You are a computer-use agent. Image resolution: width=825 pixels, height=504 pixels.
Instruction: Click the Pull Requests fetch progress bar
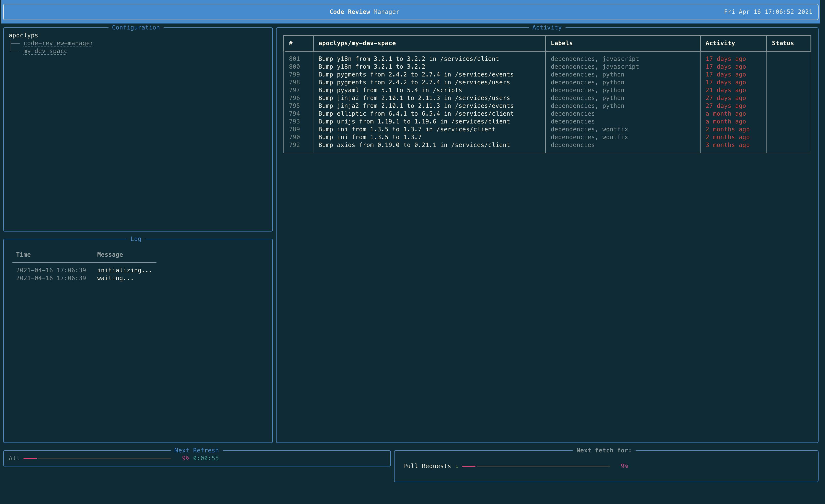pyautogui.click(x=536, y=466)
